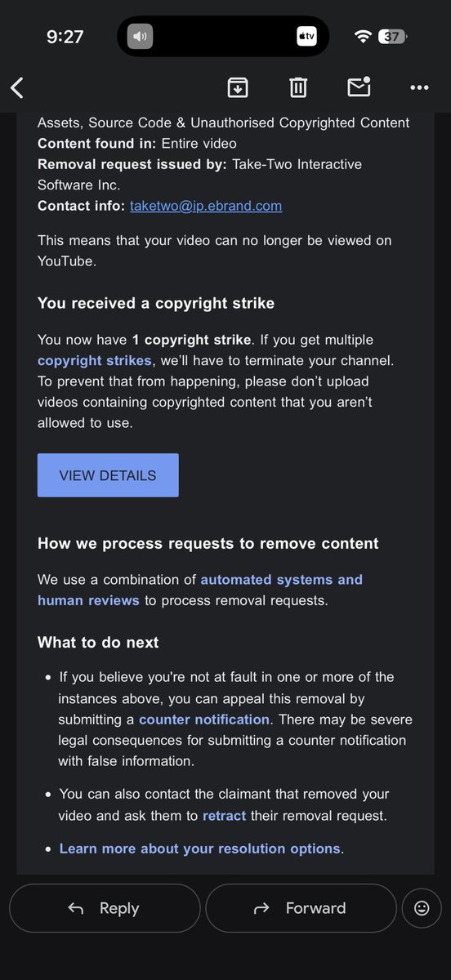
Task: Open automated systems and human reviews link
Action: point(200,590)
